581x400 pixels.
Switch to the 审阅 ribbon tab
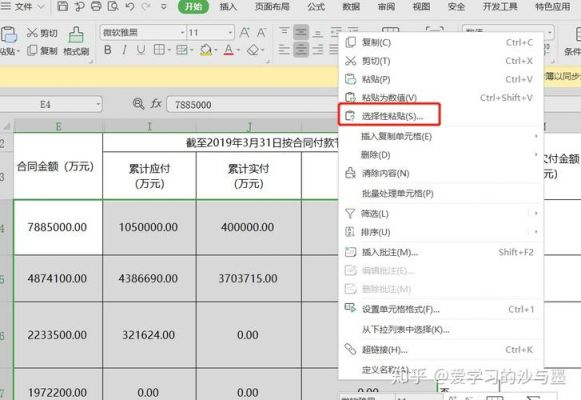click(x=386, y=6)
